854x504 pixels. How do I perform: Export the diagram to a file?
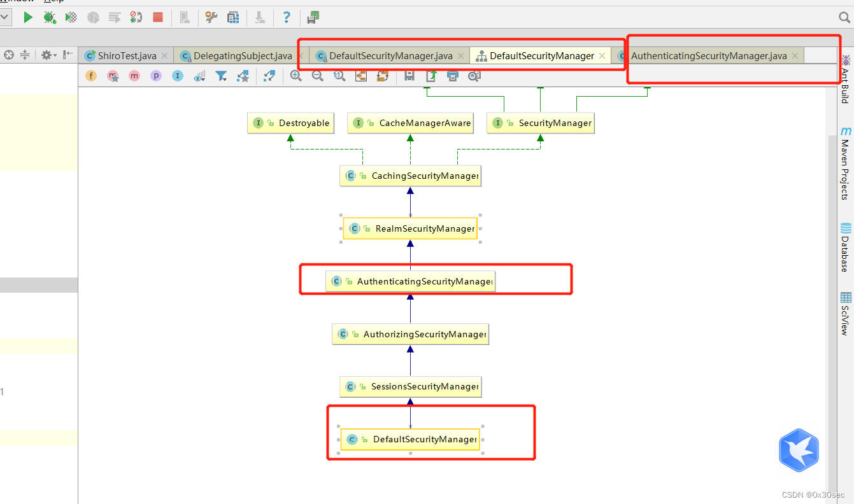[x=431, y=76]
